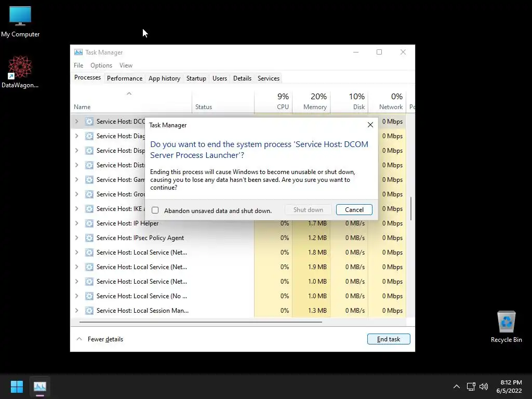
Task: Open the Options menu
Action: tap(101, 65)
